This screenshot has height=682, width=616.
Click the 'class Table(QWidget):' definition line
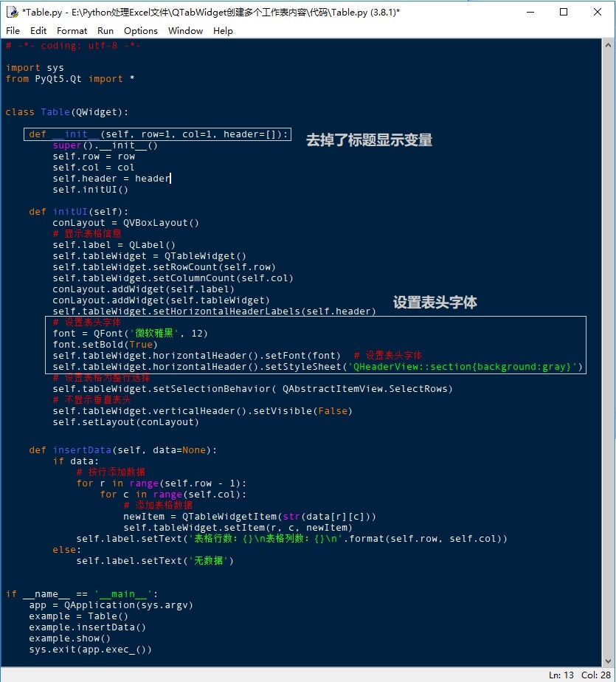(x=66, y=112)
